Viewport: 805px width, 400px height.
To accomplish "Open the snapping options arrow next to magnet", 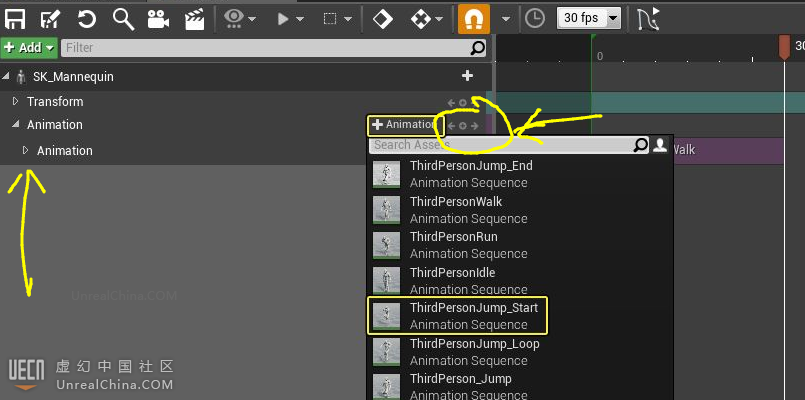I will coord(506,19).
